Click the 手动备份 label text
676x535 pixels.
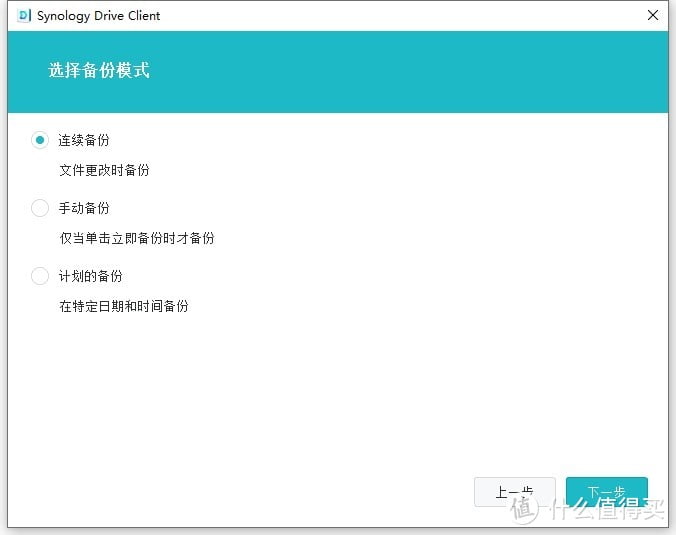click(84, 208)
